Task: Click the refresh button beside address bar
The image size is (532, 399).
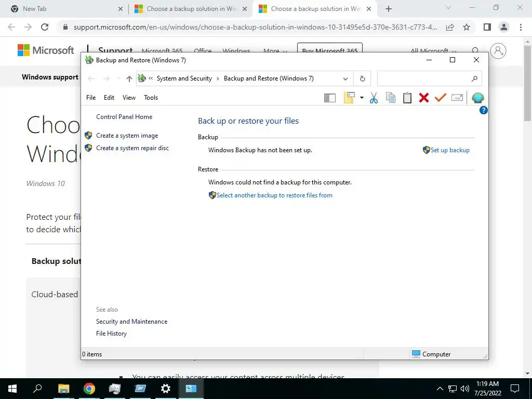Action: [x=362, y=79]
